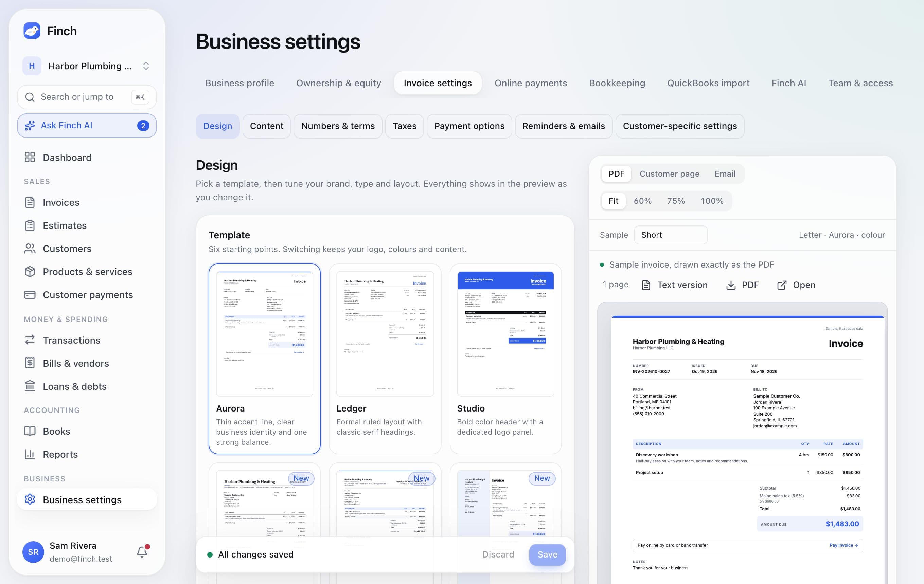Switch to the Content sub-tab
The width and height of the screenshot is (924, 584).
(266, 126)
